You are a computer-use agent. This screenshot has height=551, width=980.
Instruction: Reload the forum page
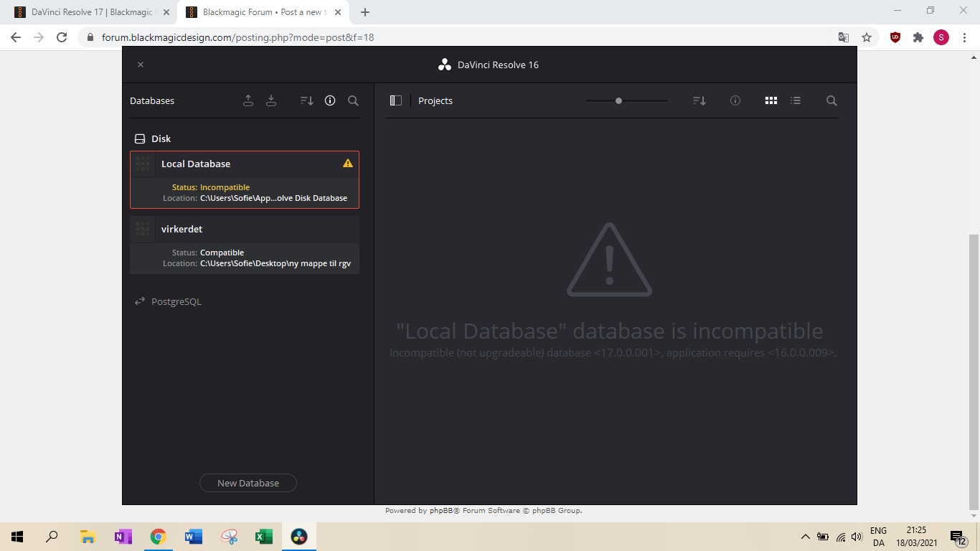click(62, 37)
